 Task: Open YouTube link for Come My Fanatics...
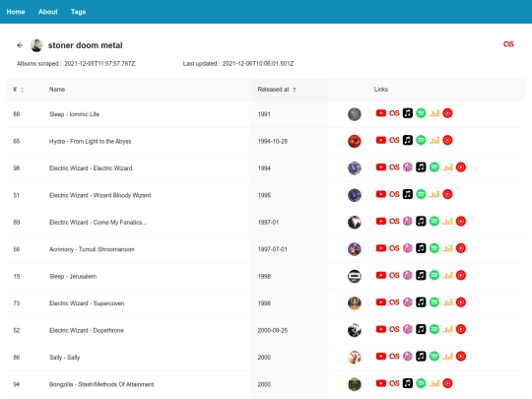tap(380, 222)
